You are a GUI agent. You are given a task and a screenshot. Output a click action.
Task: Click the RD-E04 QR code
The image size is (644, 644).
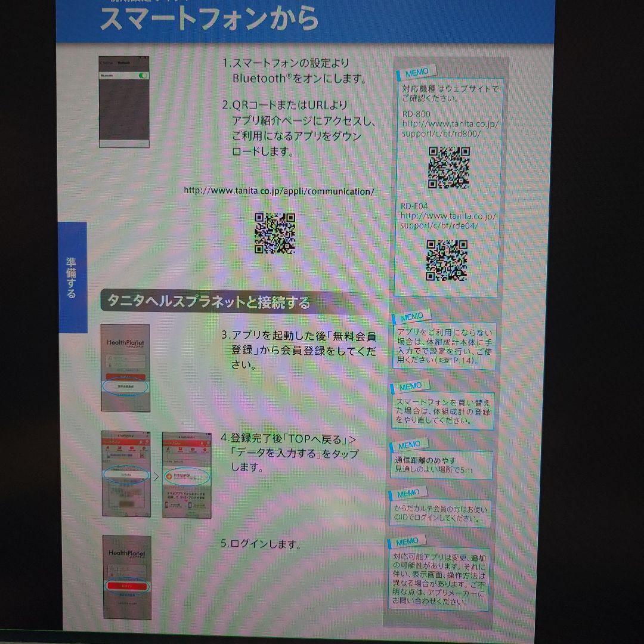pos(447,261)
